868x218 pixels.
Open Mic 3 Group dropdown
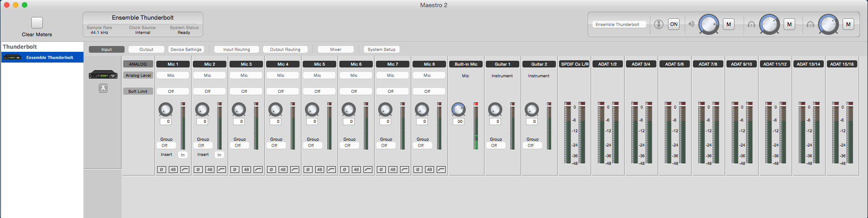click(x=239, y=146)
